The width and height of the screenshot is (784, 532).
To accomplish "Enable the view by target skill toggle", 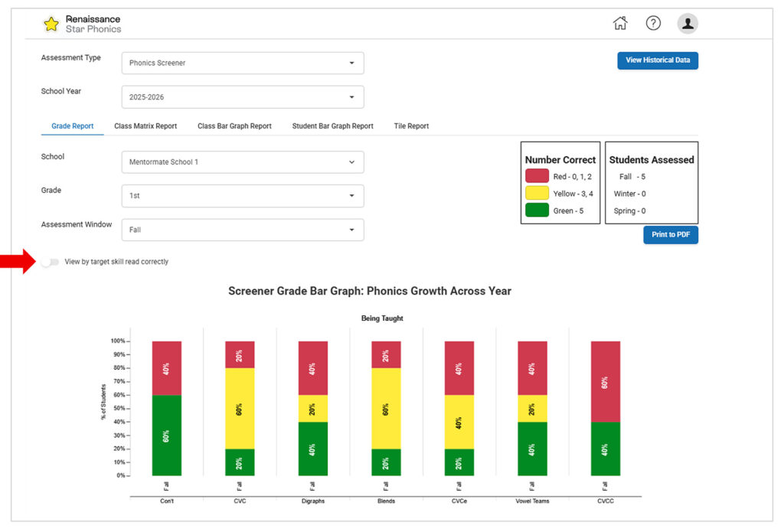I will [51, 262].
